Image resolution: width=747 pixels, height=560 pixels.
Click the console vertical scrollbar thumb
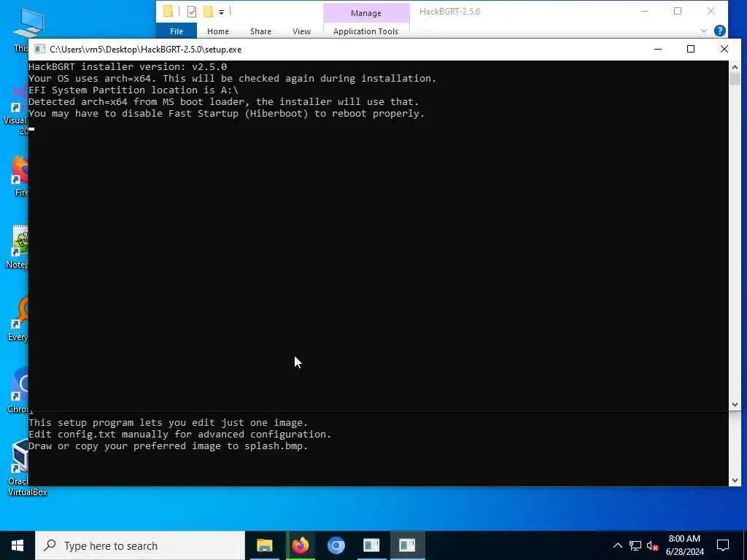pyautogui.click(x=735, y=79)
